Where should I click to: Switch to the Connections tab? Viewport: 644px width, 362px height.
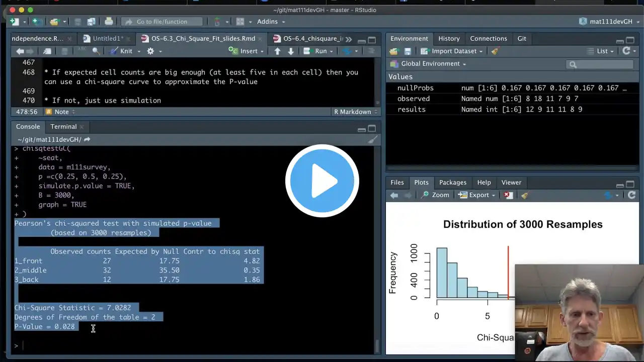click(x=489, y=39)
